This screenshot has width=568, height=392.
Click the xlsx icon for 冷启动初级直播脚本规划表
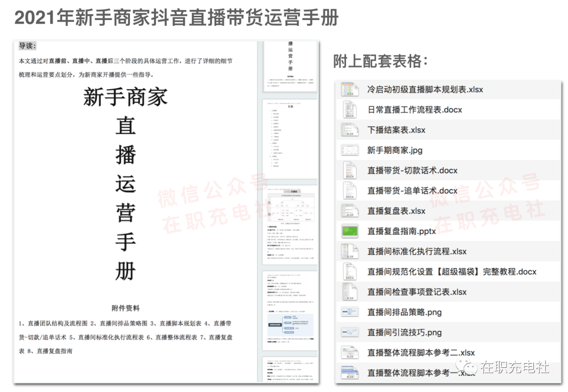pyautogui.click(x=350, y=89)
